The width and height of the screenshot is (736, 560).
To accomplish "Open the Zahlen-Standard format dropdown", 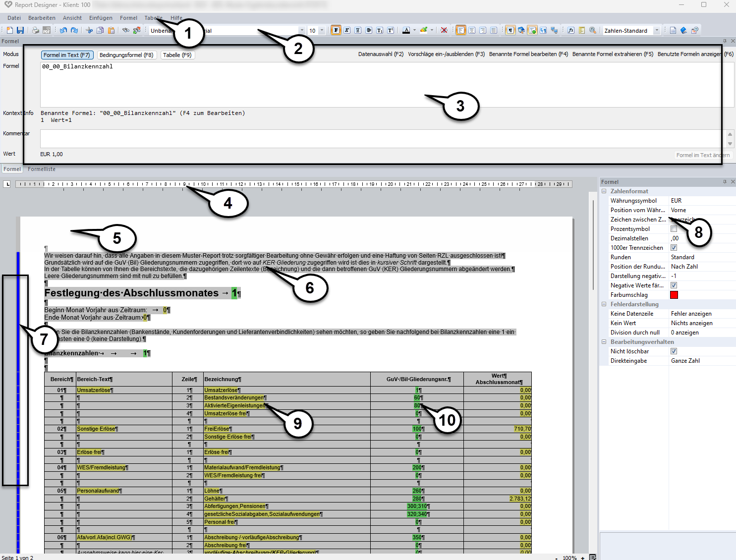I will click(x=657, y=31).
